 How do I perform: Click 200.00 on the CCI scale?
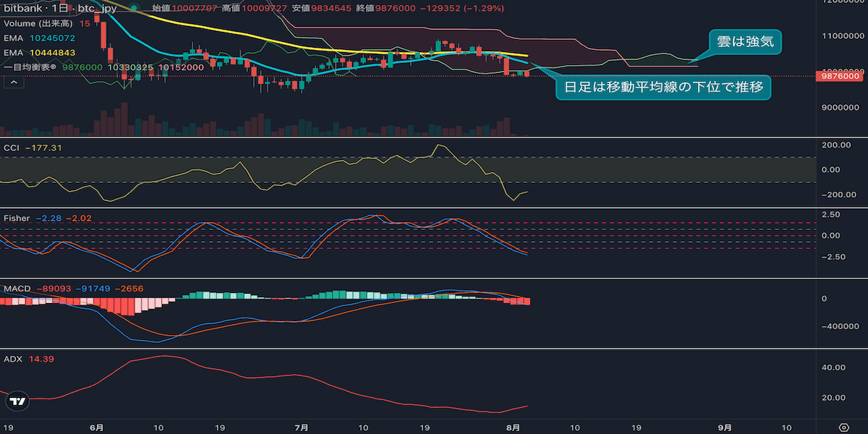(835, 145)
